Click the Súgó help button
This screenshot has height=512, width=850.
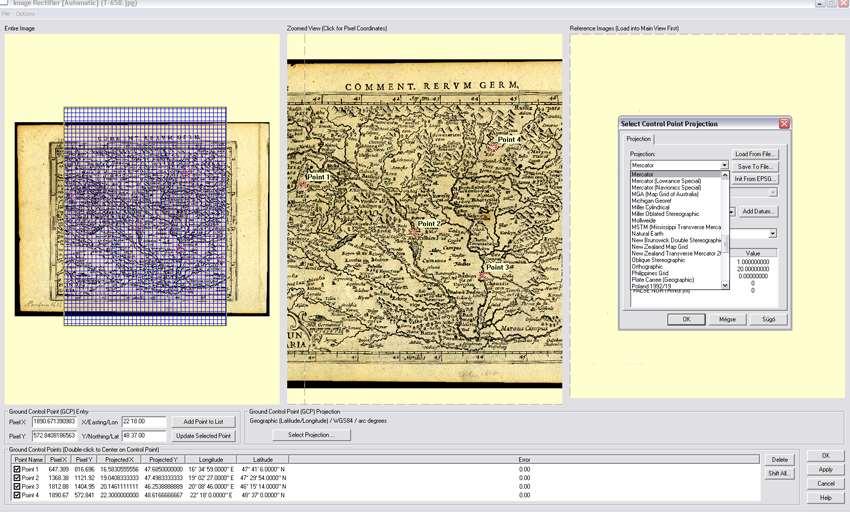tap(768, 319)
